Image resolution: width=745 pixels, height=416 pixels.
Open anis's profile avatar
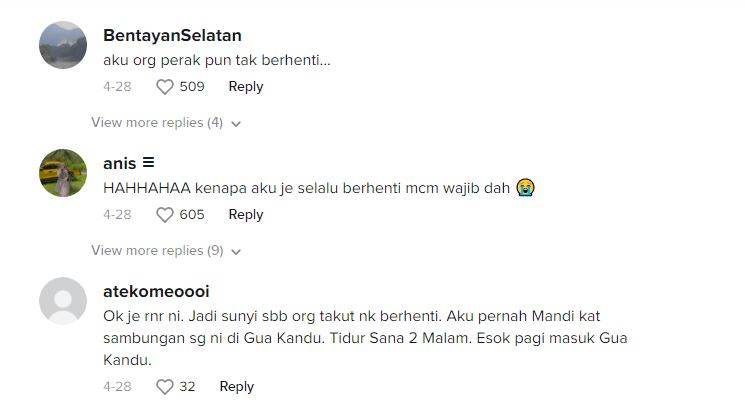[x=62, y=174]
